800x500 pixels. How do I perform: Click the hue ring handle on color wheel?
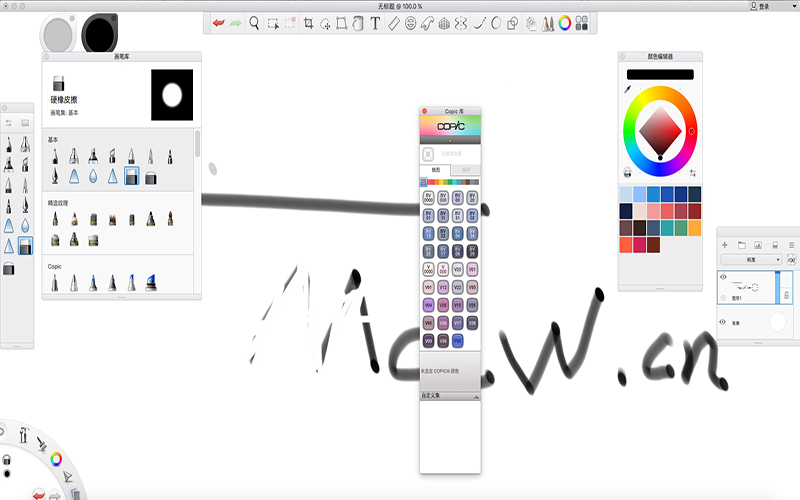691,131
